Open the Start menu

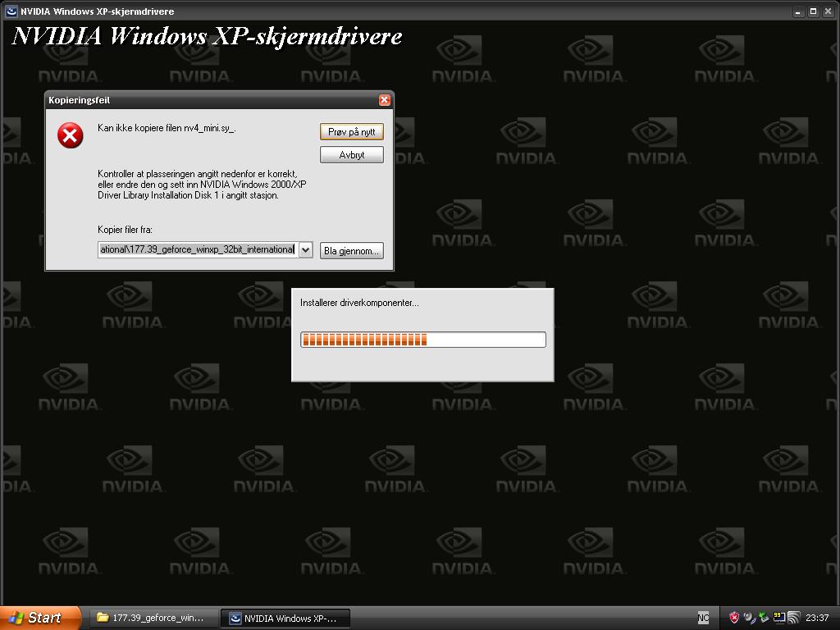[40, 618]
